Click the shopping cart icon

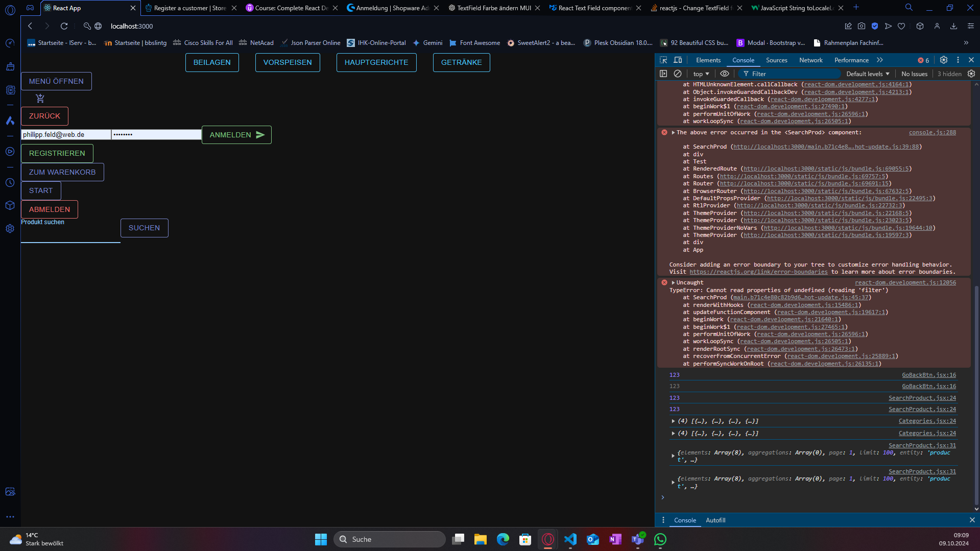tap(40, 99)
